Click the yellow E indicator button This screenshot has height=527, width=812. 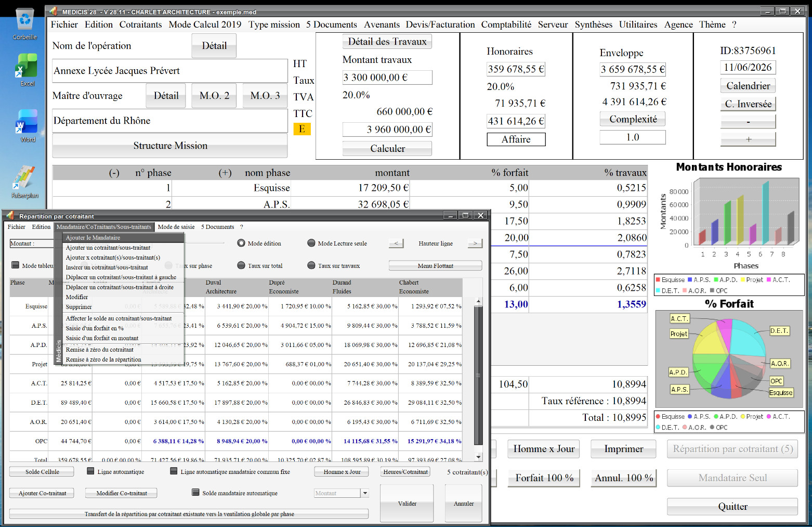(x=302, y=128)
